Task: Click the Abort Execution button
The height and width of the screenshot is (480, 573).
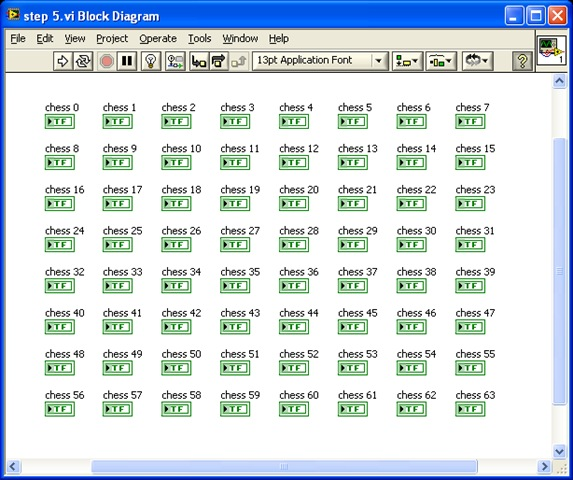Action: (x=107, y=61)
